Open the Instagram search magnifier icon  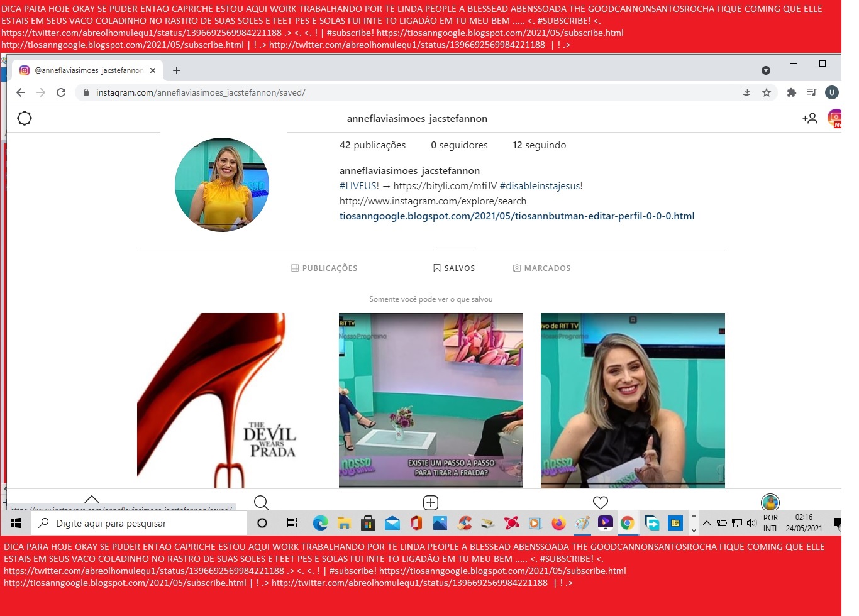[262, 502]
